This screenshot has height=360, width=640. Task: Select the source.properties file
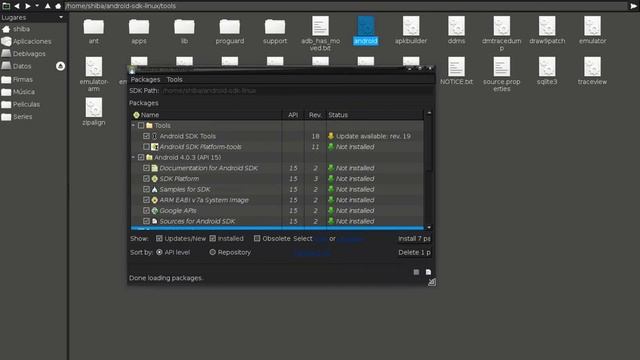502,74
